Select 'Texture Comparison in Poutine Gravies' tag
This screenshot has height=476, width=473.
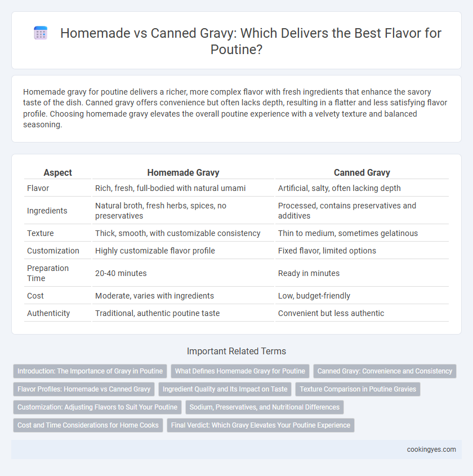pyautogui.click(x=358, y=389)
